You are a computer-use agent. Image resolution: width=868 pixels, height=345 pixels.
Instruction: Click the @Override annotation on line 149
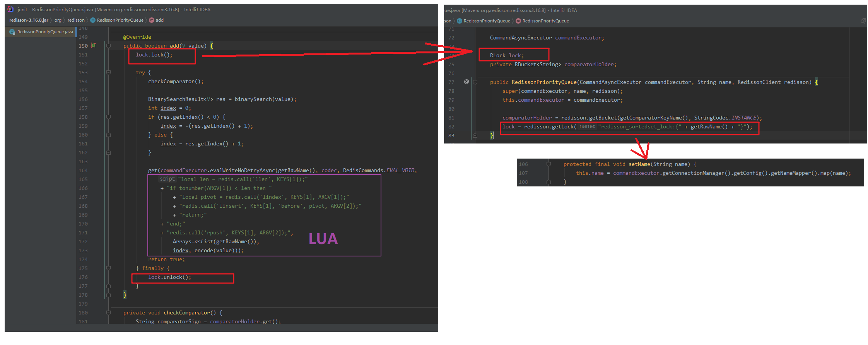[x=137, y=37]
